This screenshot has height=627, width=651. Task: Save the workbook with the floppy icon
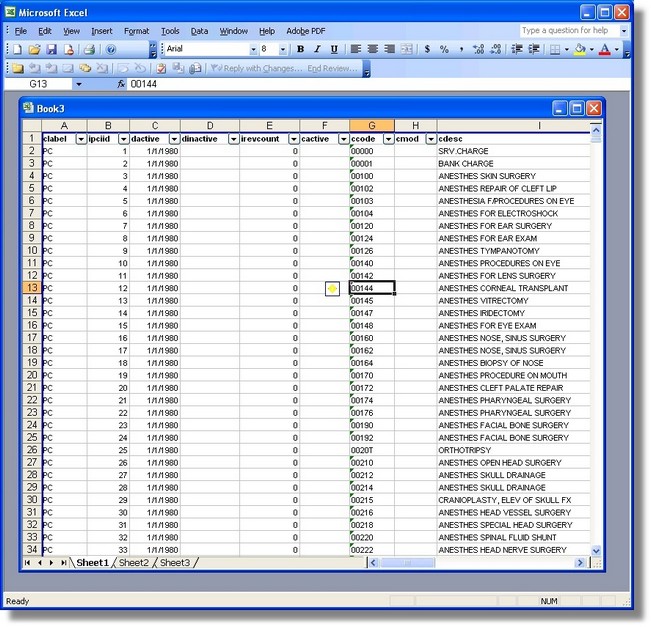pyautogui.click(x=51, y=49)
